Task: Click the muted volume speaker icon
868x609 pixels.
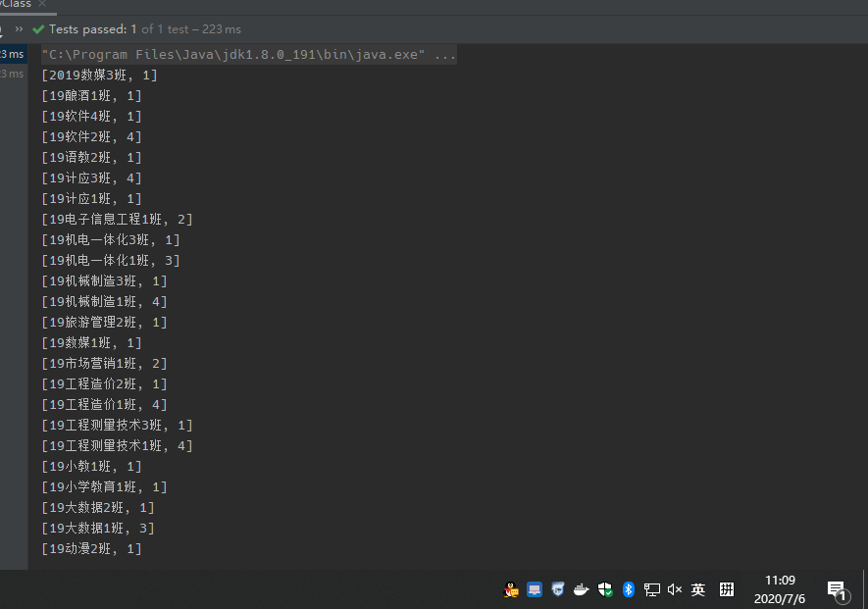Action: click(x=674, y=589)
